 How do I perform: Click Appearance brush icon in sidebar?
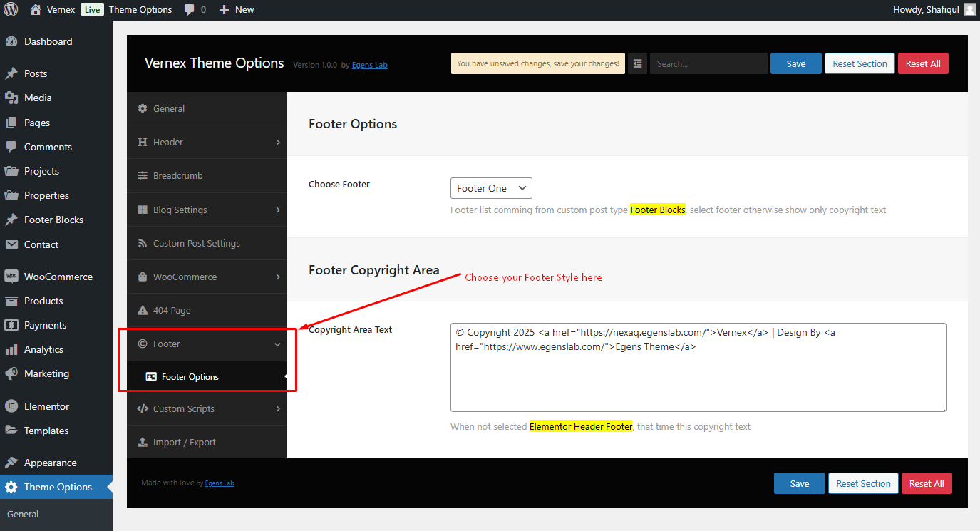tap(11, 463)
